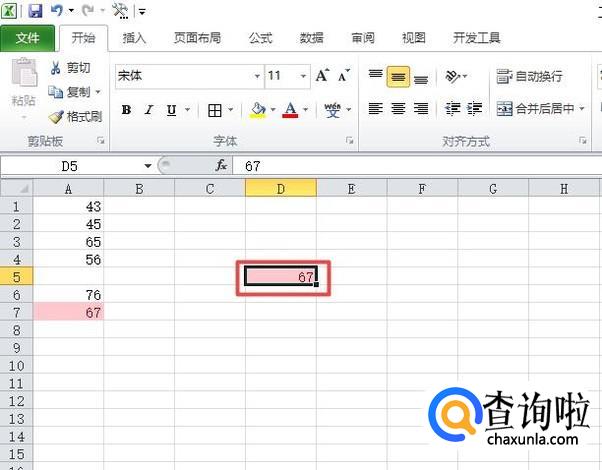Click the Undo icon

click(57, 10)
